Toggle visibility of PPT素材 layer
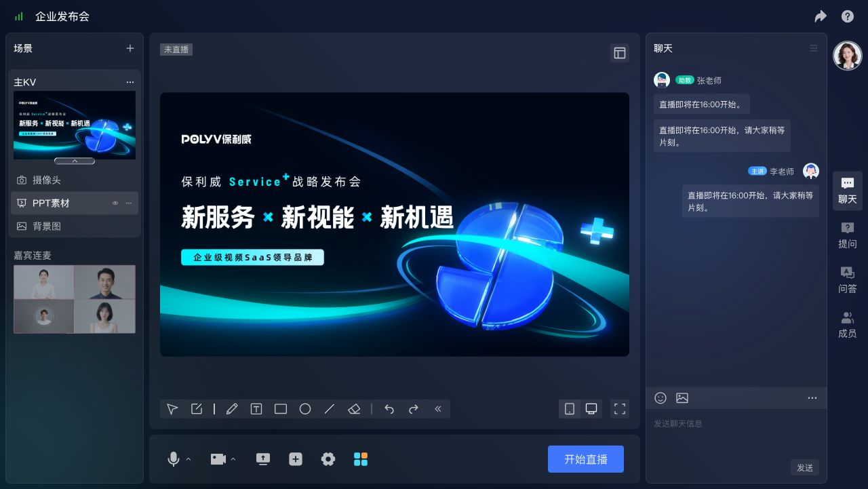 (x=115, y=203)
